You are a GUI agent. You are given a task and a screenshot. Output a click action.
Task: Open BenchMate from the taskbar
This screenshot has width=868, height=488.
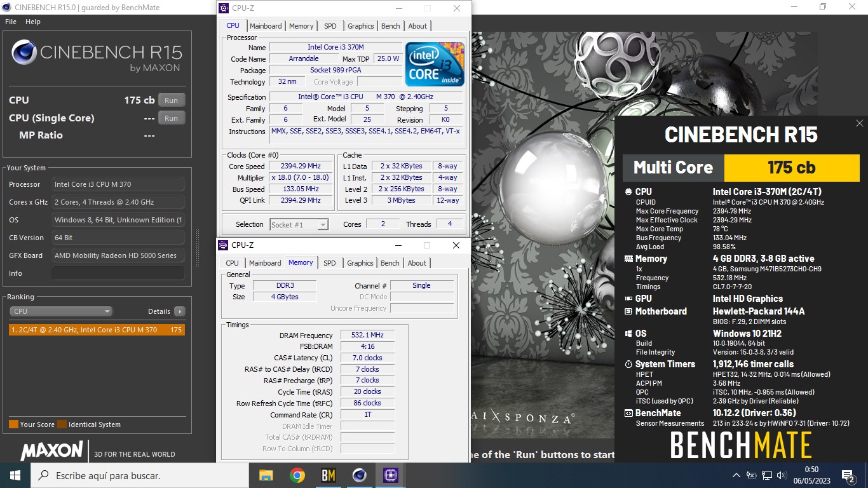click(328, 475)
